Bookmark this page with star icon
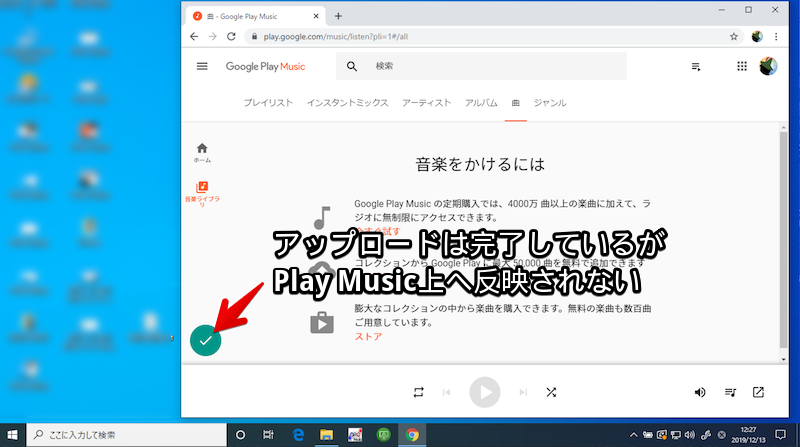Image resolution: width=800 pixels, height=447 pixels. [734, 37]
